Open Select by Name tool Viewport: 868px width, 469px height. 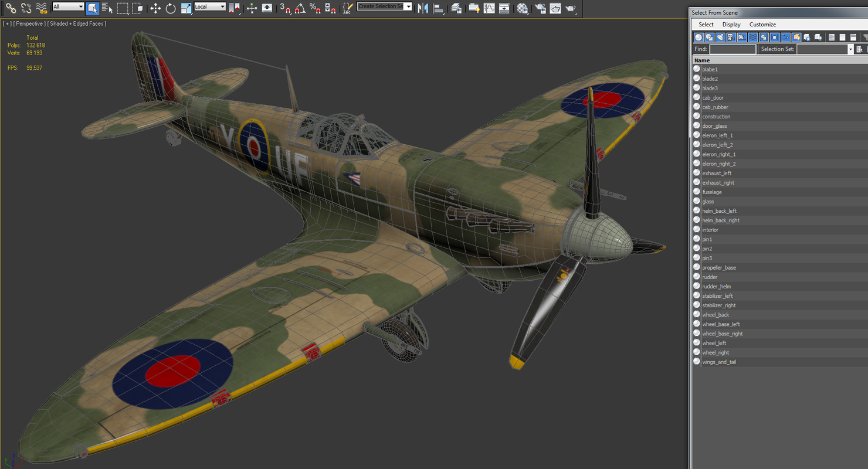[107, 8]
